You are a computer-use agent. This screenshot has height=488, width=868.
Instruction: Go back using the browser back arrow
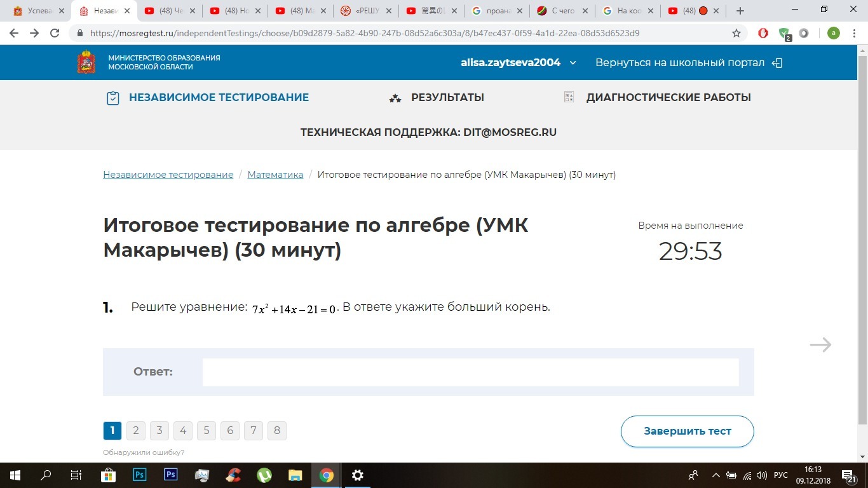14,33
